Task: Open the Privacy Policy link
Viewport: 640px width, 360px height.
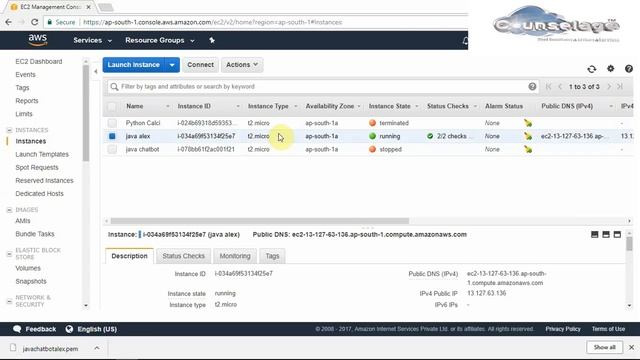Action: coord(563,329)
